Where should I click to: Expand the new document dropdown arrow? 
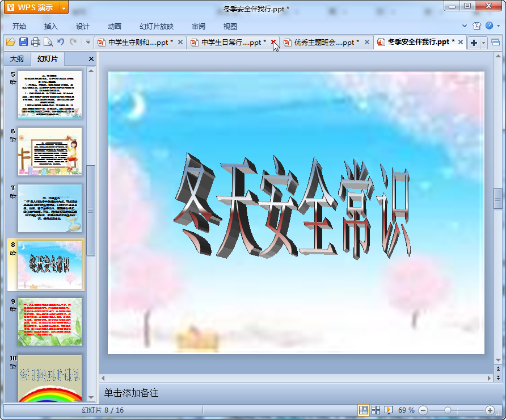(x=483, y=43)
